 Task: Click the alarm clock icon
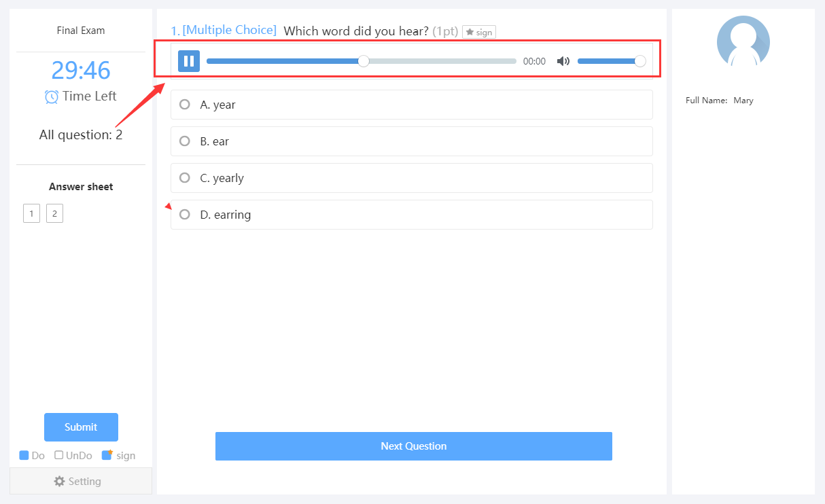coord(52,96)
